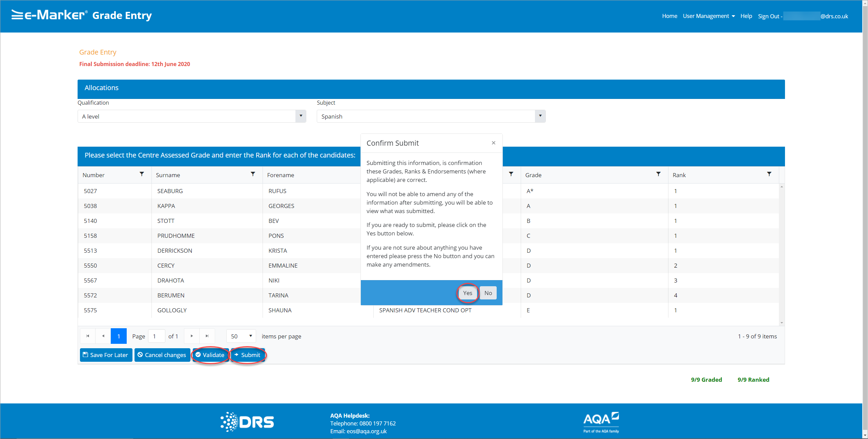Click No in Confirm Submit dialog
This screenshot has width=868, height=439.
coord(488,293)
